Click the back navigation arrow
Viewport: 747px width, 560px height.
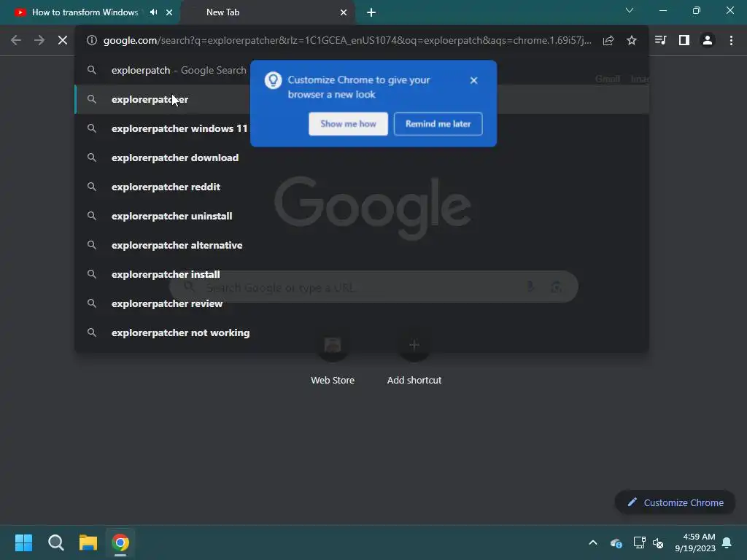point(16,41)
